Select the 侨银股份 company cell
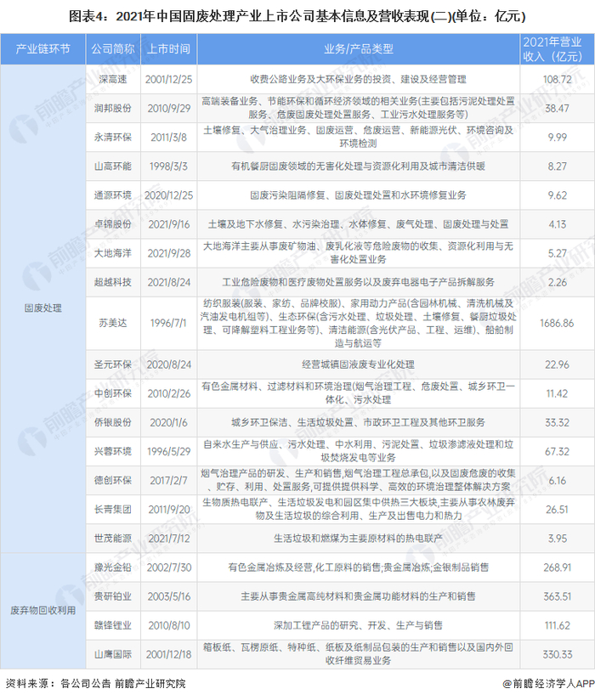 [113, 422]
